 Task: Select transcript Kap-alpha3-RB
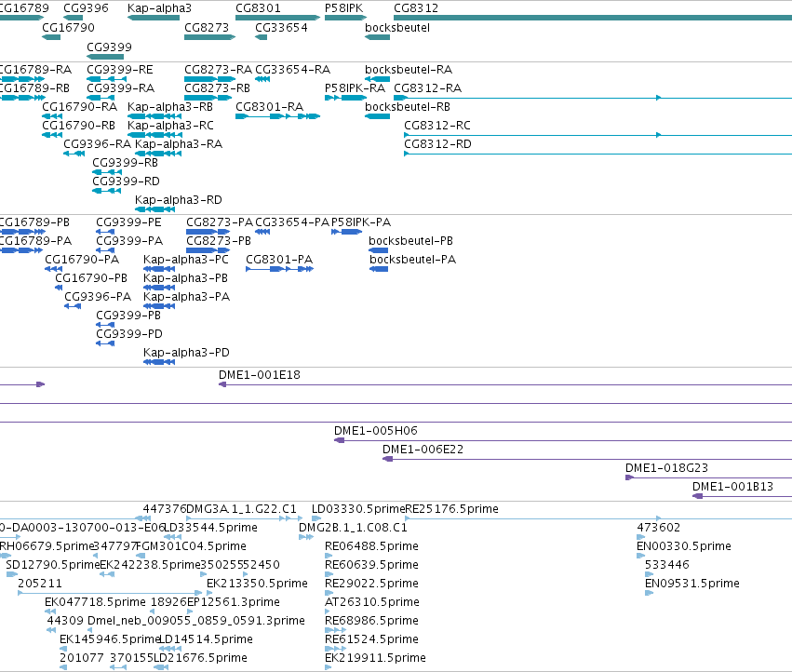click(170, 107)
